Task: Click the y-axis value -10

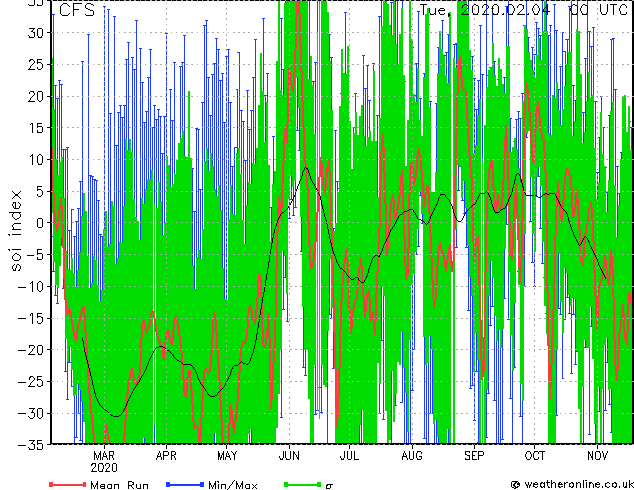Action: [30, 286]
